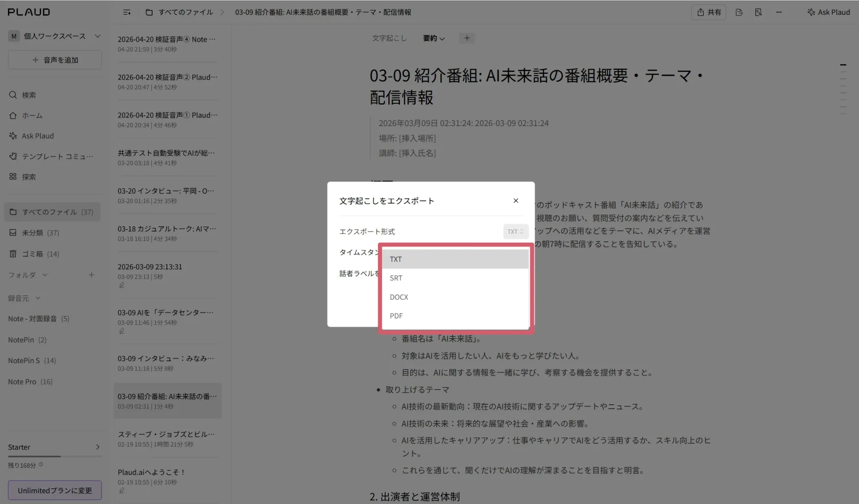Collapse the Folder section chevron
Viewport: 859px width, 504px height.
[45, 275]
